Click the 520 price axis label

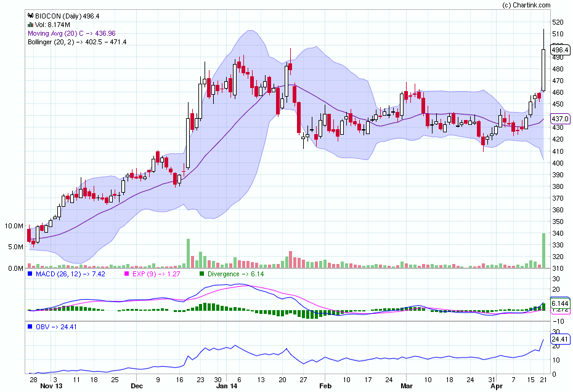(x=558, y=22)
